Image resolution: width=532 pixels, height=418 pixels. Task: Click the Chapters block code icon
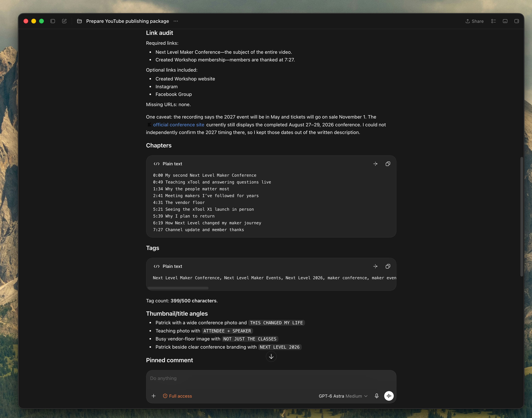[157, 164]
